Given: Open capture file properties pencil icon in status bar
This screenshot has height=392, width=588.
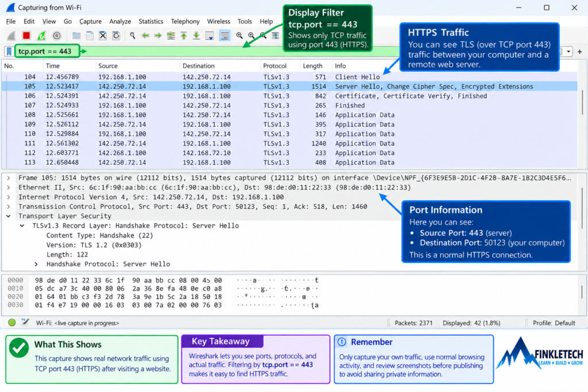Looking at the screenshot, I should (25, 323).
